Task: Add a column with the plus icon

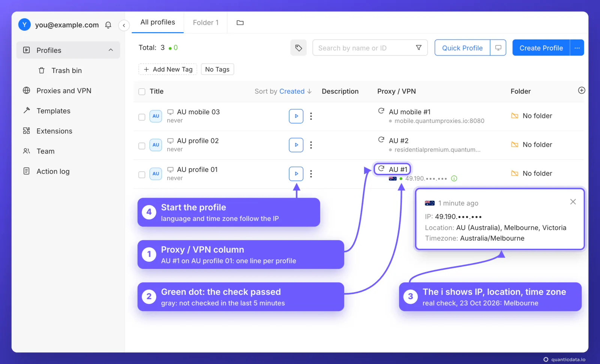Action: pyautogui.click(x=582, y=90)
